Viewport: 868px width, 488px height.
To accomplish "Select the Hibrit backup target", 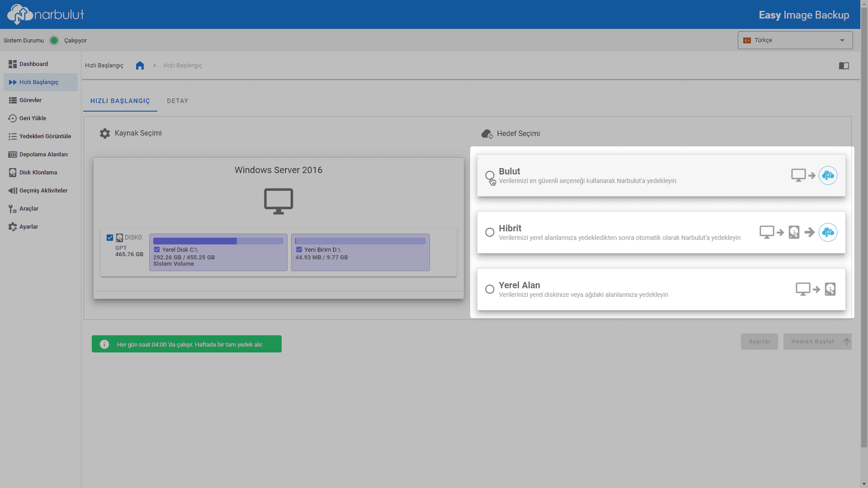I will tap(490, 232).
